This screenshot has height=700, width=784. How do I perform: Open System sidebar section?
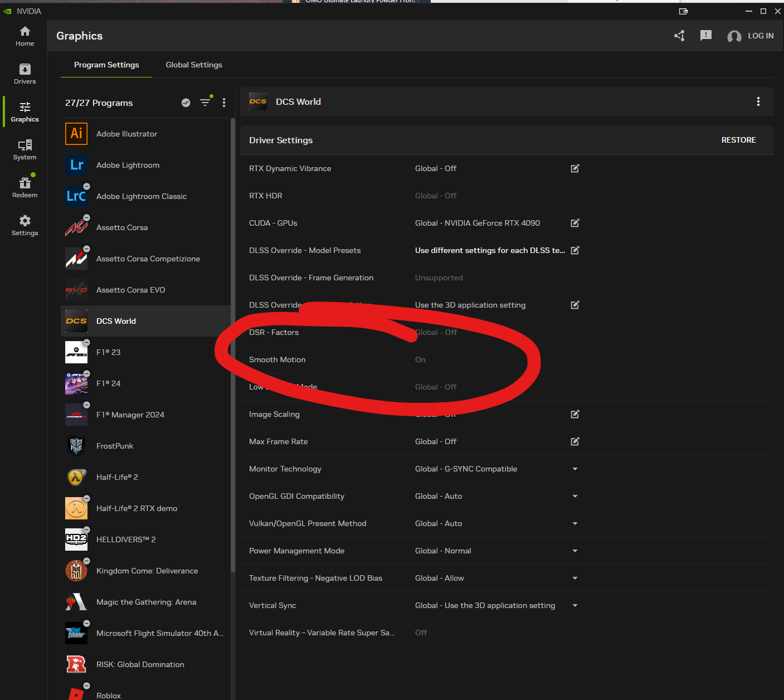(25, 150)
